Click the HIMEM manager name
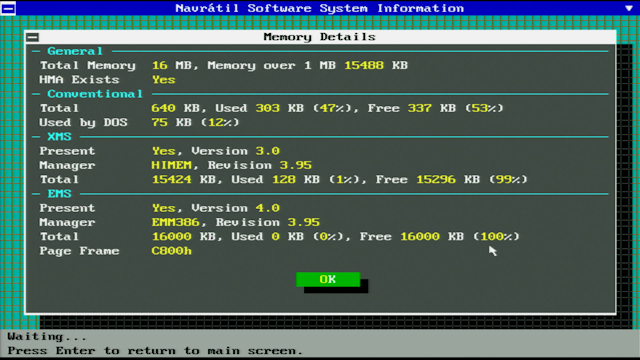The width and height of the screenshot is (640, 360). pos(171,165)
